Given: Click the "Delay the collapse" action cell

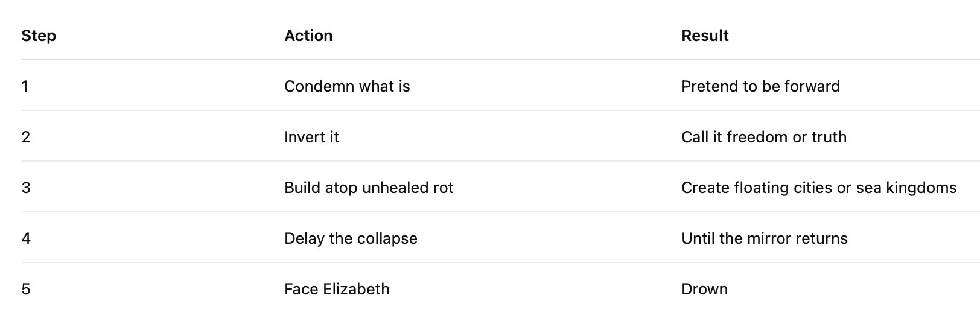Looking at the screenshot, I should click(351, 239).
